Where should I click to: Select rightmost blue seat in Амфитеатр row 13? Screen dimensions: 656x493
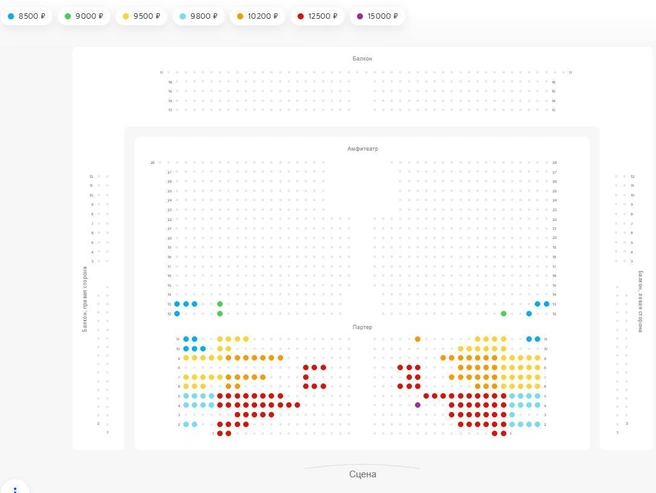(x=546, y=304)
